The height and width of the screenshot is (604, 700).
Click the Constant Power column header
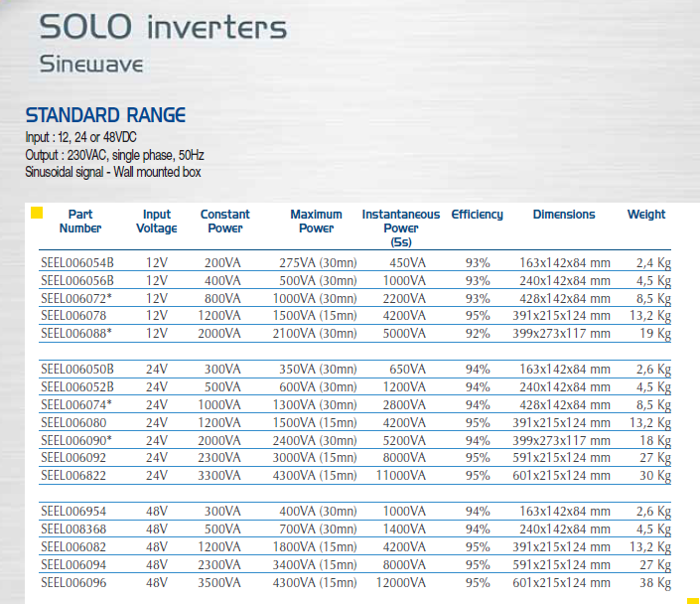coord(225,222)
